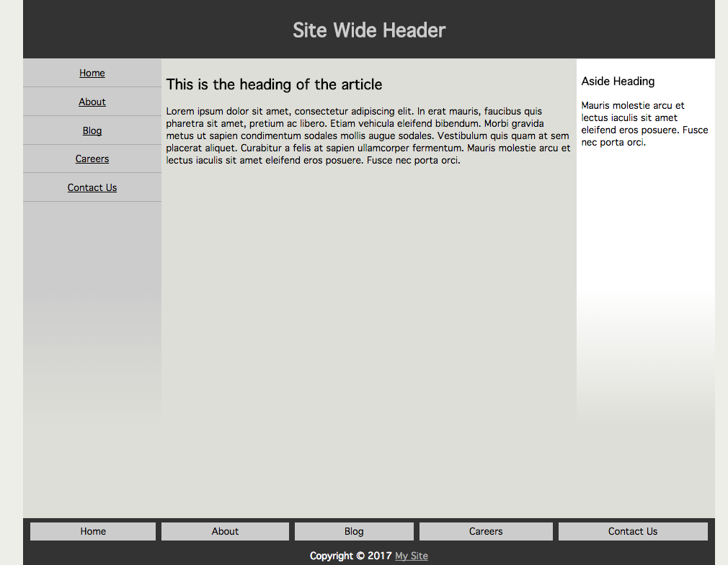Click the aside paragraph about Mauris molestie

[x=644, y=123]
